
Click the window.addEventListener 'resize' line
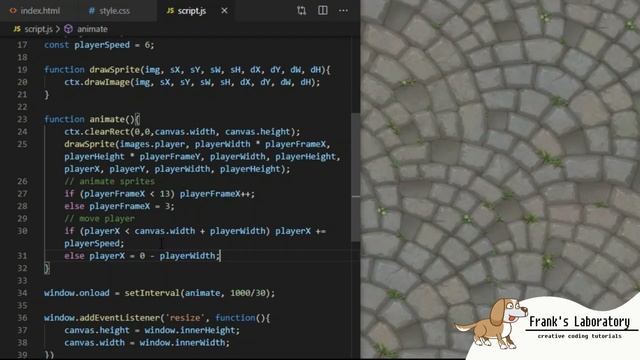pyautogui.click(x=157, y=318)
